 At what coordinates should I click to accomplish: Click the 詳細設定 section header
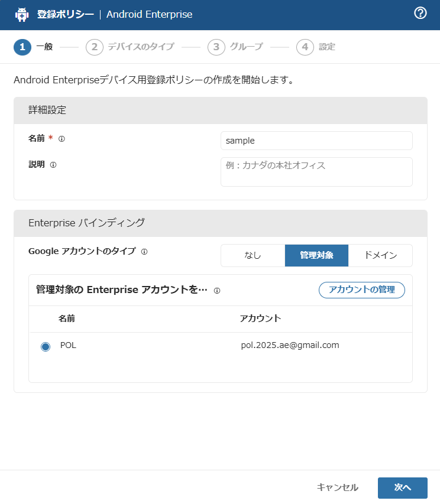coord(221,110)
